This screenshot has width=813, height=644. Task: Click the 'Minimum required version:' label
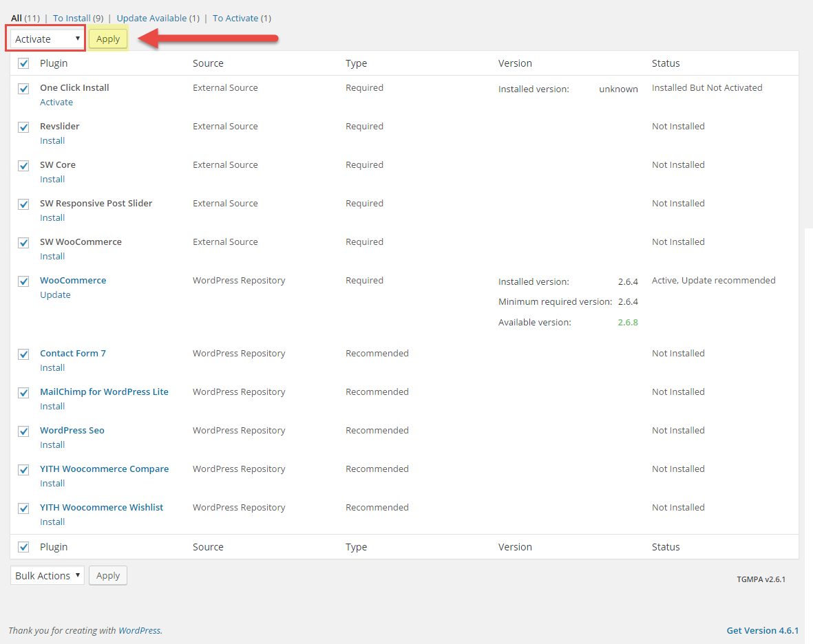pos(556,301)
